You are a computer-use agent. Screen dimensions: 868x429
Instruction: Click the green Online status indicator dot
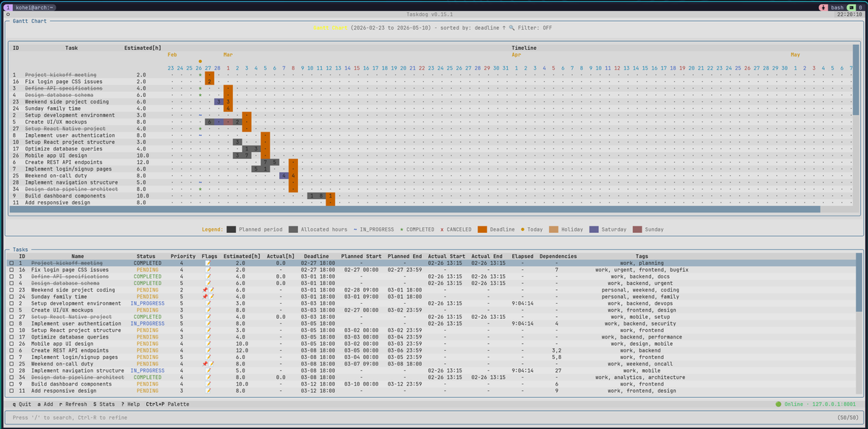tap(778, 404)
